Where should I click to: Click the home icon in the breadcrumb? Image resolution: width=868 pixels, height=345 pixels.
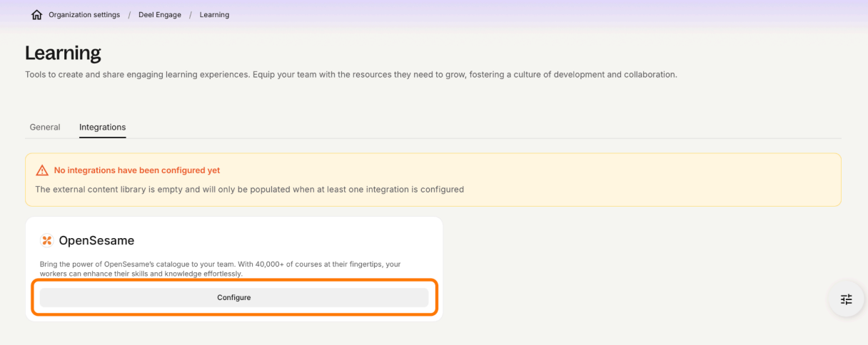point(37,15)
